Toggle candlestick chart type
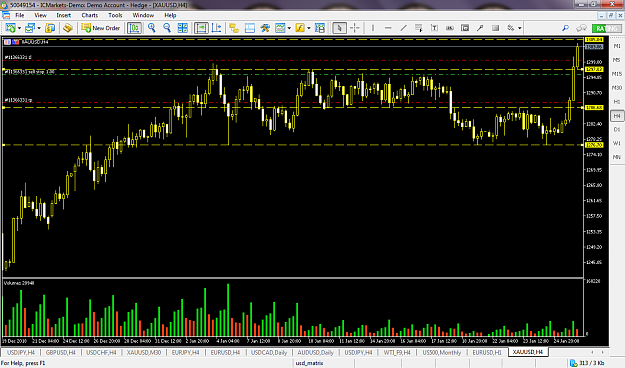This screenshot has width=625, height=368. point(134,28)
